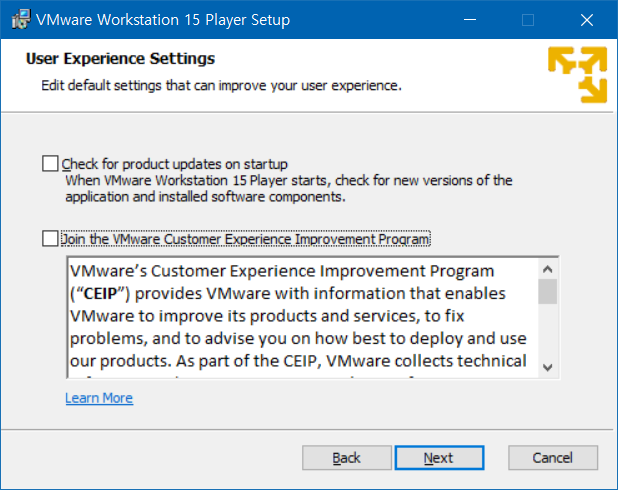
Task: Click the 'VMware Workstation 15 Player Setup' title
Action: (163, 20)
